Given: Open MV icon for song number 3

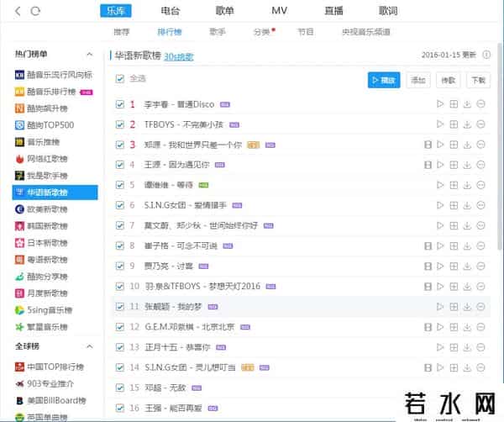Looking at the screenshot, I should pos(428,145).
